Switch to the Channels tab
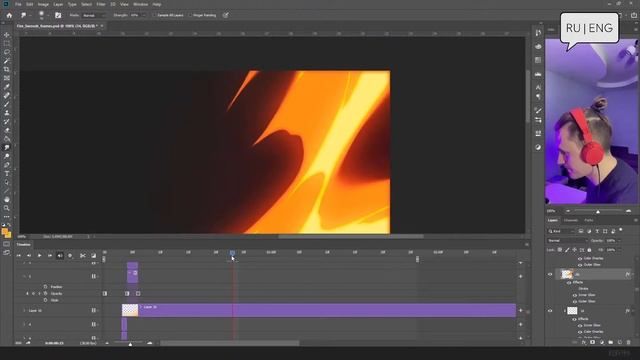 (x=571, y=220)
